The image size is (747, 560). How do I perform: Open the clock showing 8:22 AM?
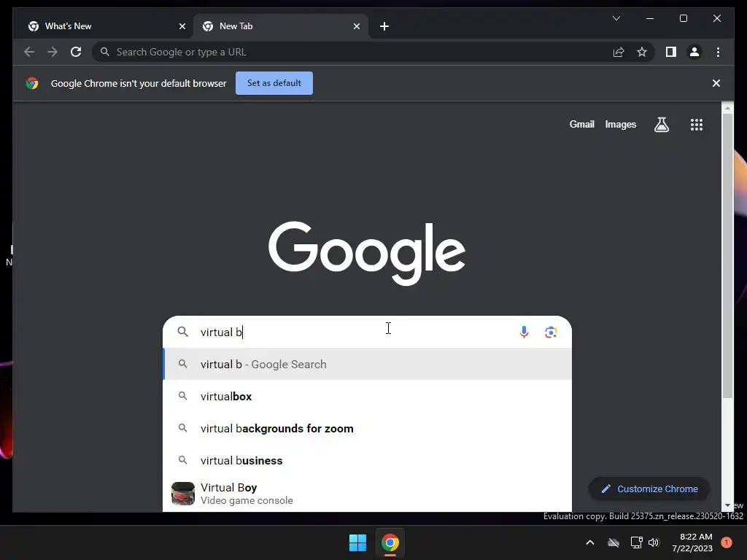pos(692,542)
